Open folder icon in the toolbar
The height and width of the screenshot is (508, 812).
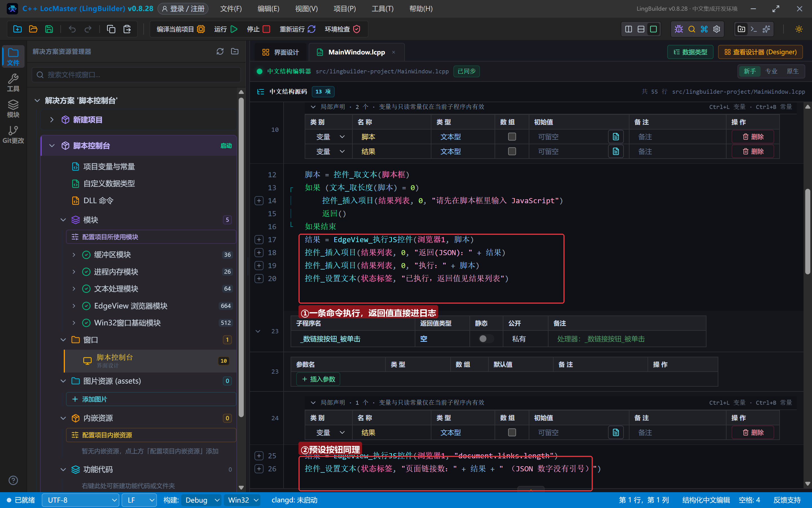pos(33,29)
